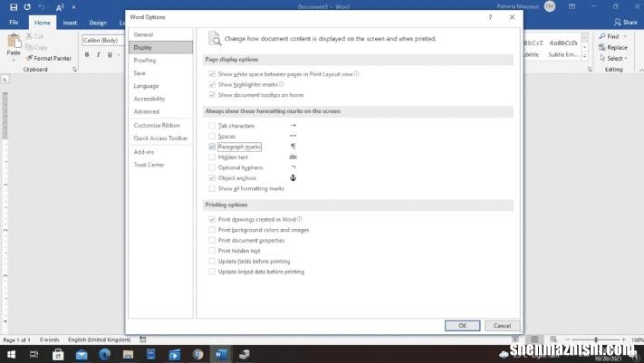Click Cut in the Clipboard group
The width and height of the screenshot is (644, 363).
pyautogui.click(x=34, y=36)
